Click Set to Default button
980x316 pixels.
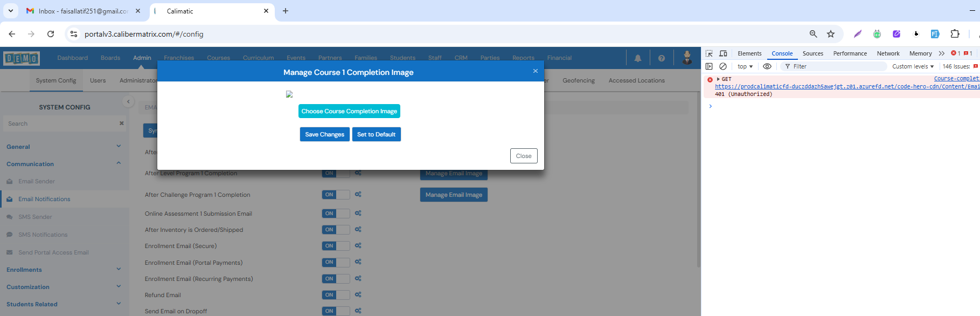tap(376, 134)
